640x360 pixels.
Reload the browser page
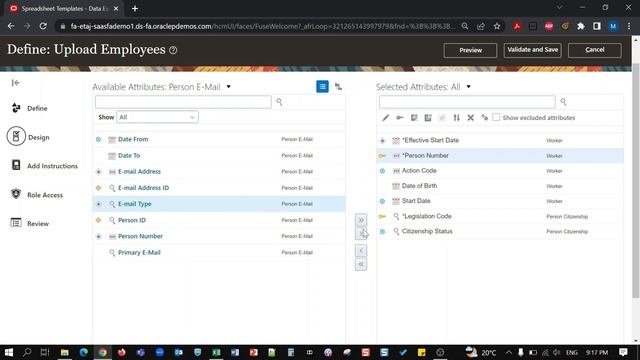43,26
